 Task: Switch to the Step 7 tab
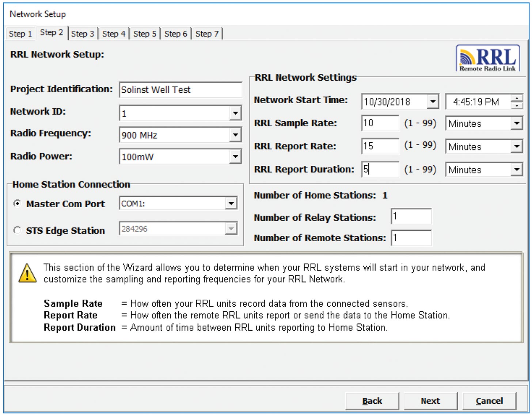[x=207, y=34]
